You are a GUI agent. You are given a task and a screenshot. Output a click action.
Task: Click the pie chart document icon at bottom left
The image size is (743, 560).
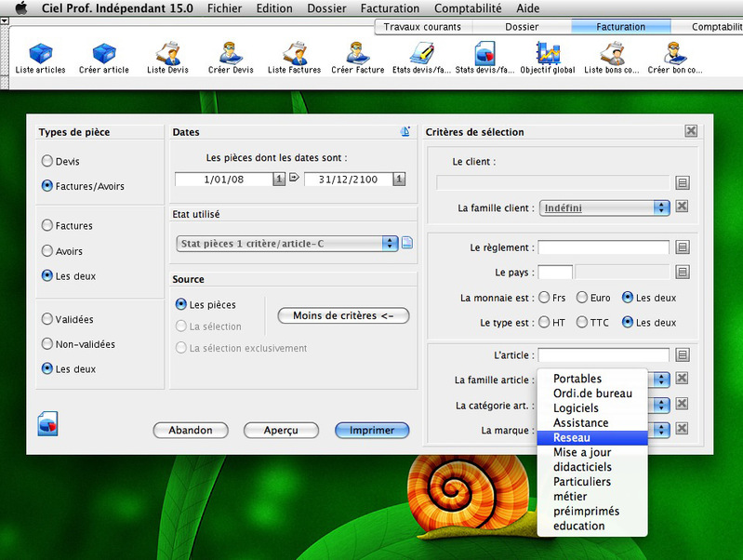pyautogui.click(x=47, y=423)
